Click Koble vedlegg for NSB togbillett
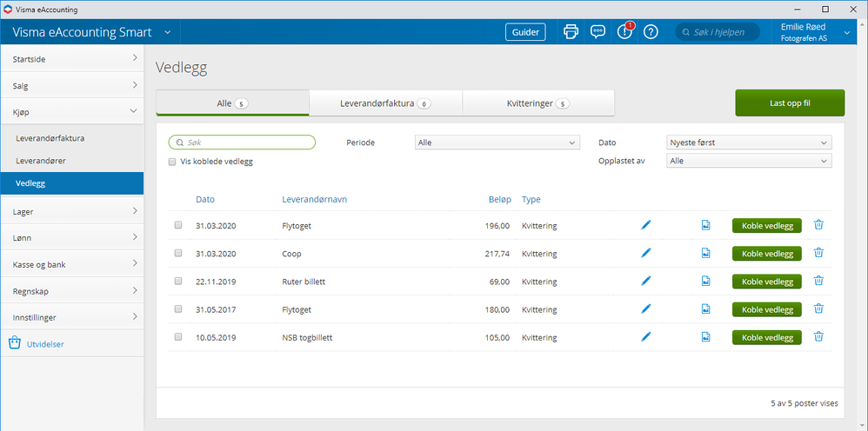This screenshot has width=868, height=431. 767,337
